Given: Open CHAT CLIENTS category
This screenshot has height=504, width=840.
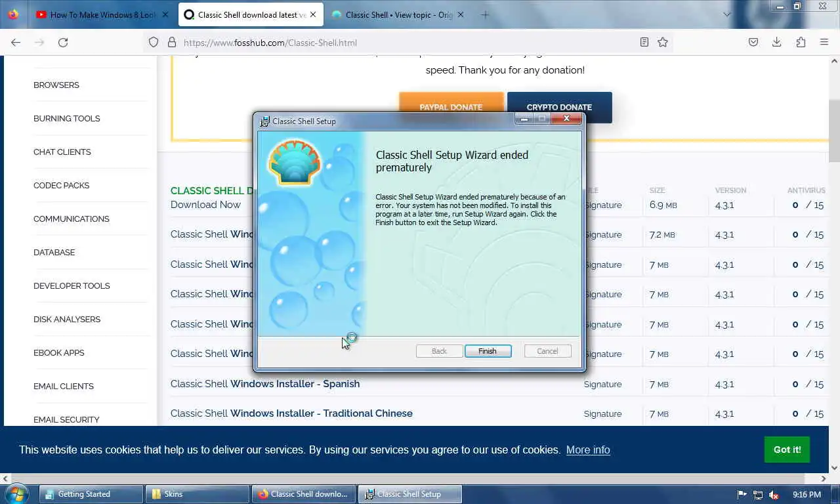Looking at the screenshot, I should (62, 152).
